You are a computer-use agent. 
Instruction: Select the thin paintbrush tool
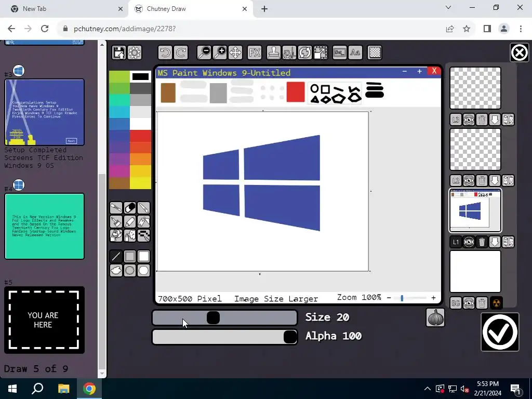144,208
